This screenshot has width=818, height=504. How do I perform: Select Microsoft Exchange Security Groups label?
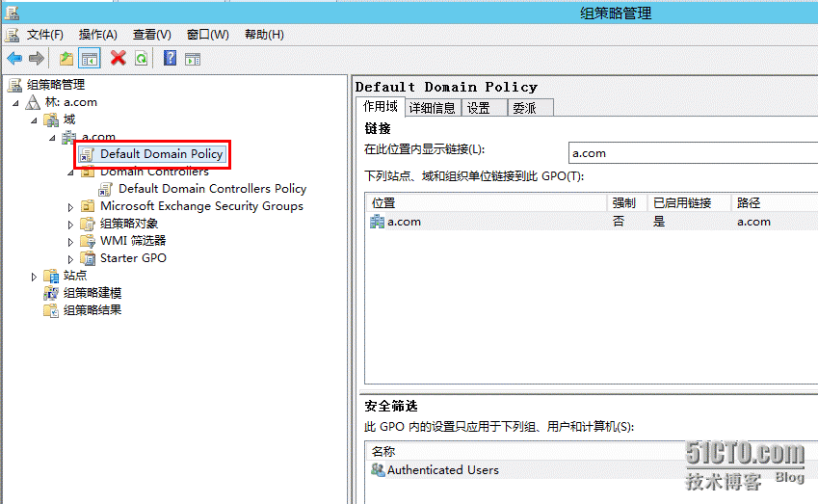click(201, 206)
